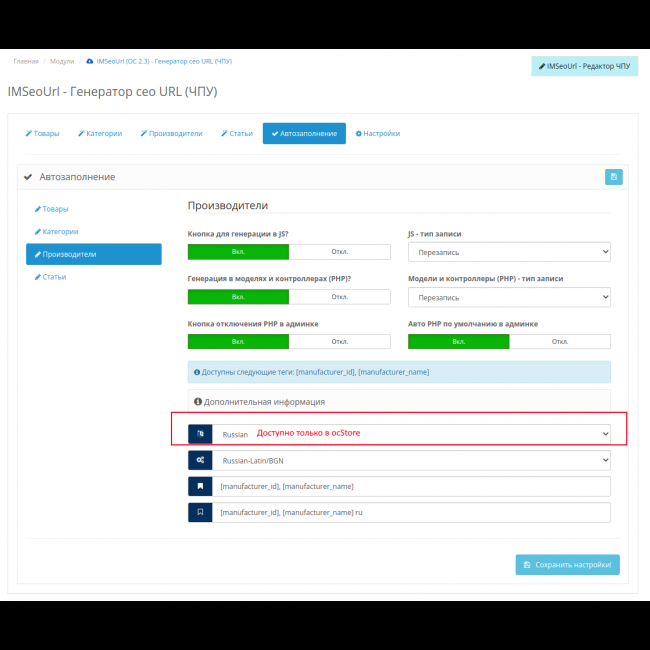This screenshot has width=650, height=650.
Task: Click the blue save icon in Автозаполнение header
Action: point(613,177)
